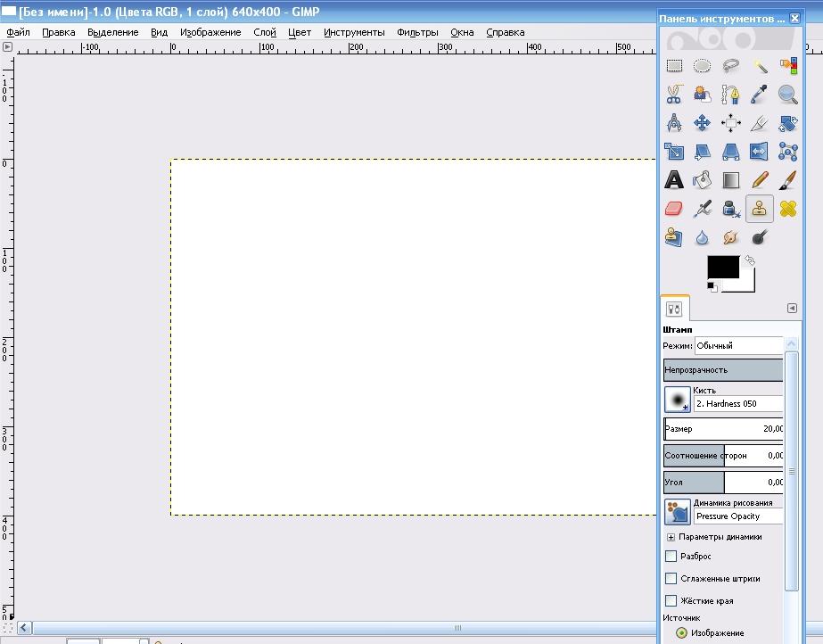Click the black foreground color swatch
The image size is (823, 644).
pyautogui.click(x=722, y=267)
